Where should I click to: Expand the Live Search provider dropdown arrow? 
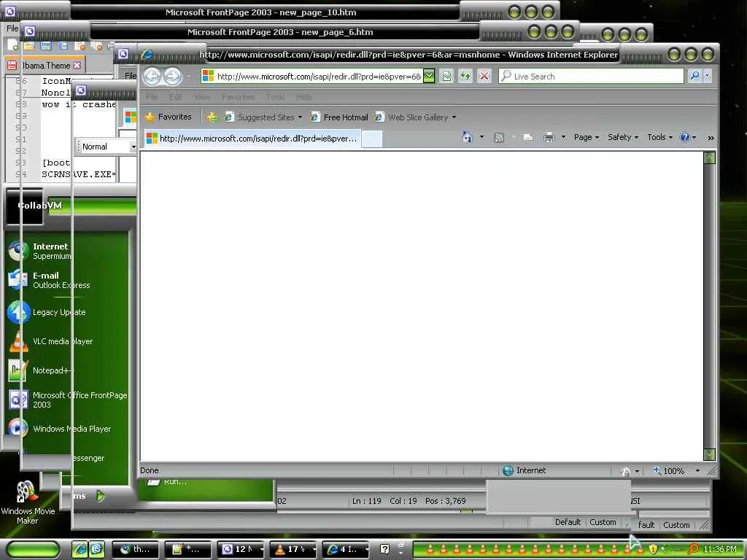(x=708, y=76)
